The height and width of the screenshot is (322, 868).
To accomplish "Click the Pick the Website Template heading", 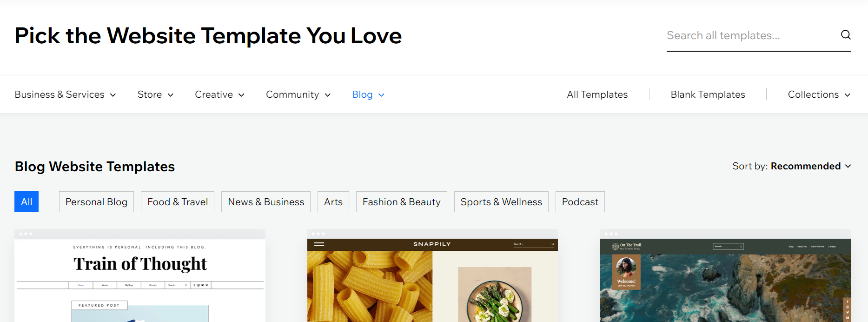I will pos(208,36).
